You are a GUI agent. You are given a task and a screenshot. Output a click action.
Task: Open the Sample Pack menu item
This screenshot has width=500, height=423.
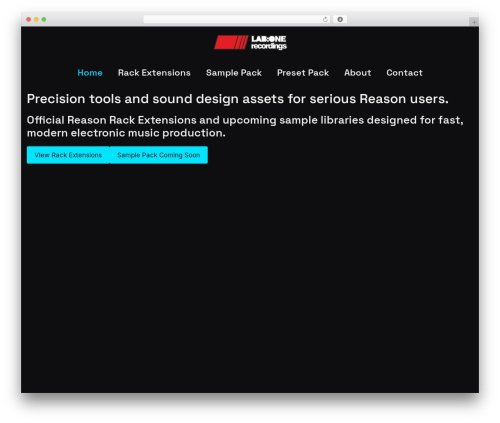[x=234, y=73]
